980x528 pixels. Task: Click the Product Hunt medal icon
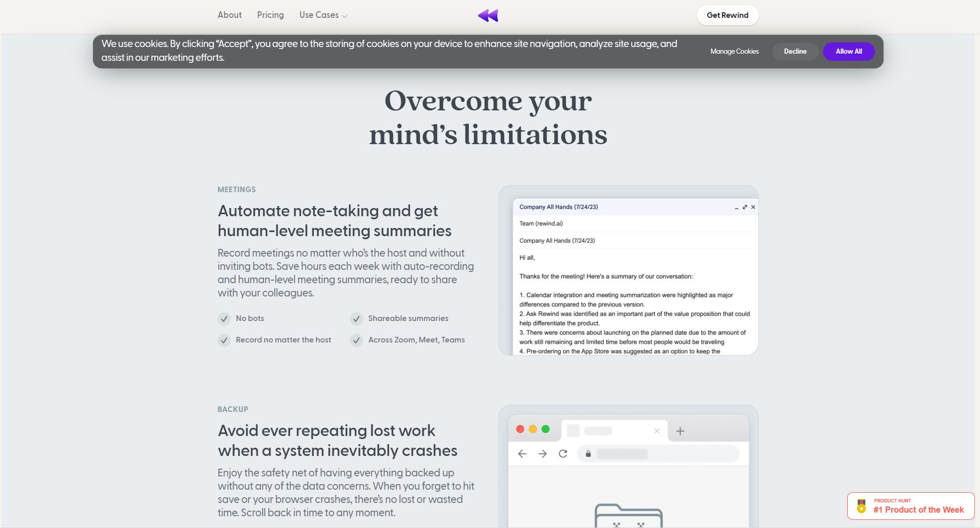pos(862,506)
